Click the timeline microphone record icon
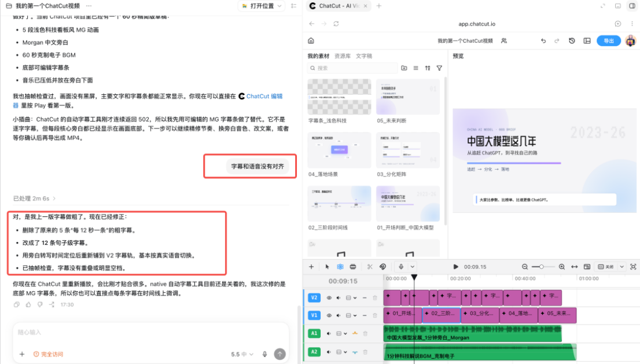 (x=401, y=267)
